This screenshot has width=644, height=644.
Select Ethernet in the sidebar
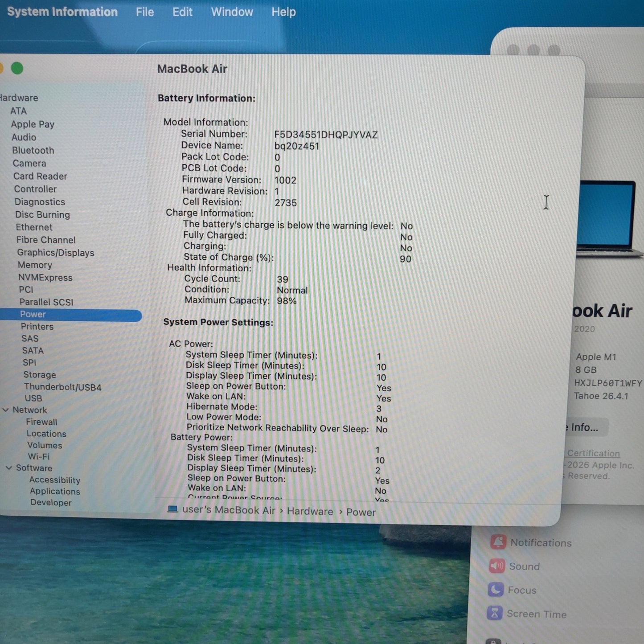[34, 227]
